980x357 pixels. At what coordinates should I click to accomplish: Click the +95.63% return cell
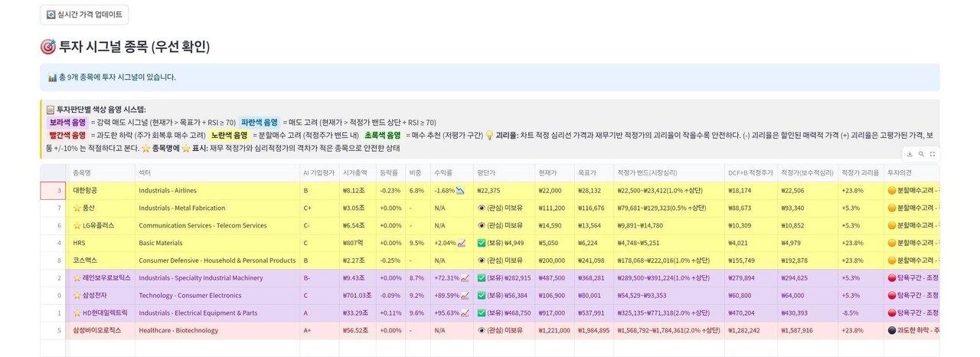click(451, 313)
